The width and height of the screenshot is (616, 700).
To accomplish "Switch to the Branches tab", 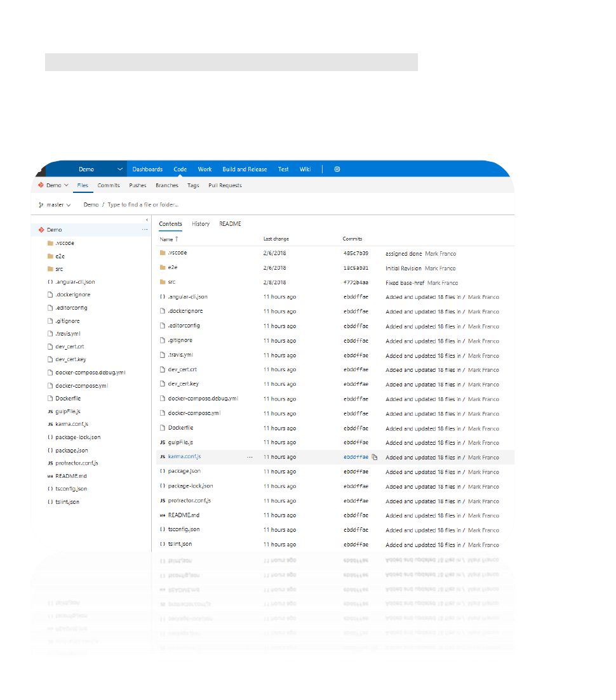I will 166,185.
